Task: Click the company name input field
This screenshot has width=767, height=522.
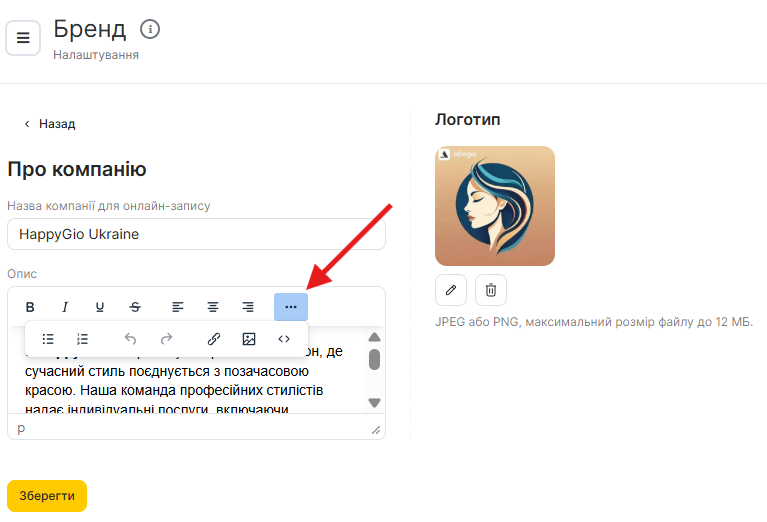Action: (x=196, y=234)
